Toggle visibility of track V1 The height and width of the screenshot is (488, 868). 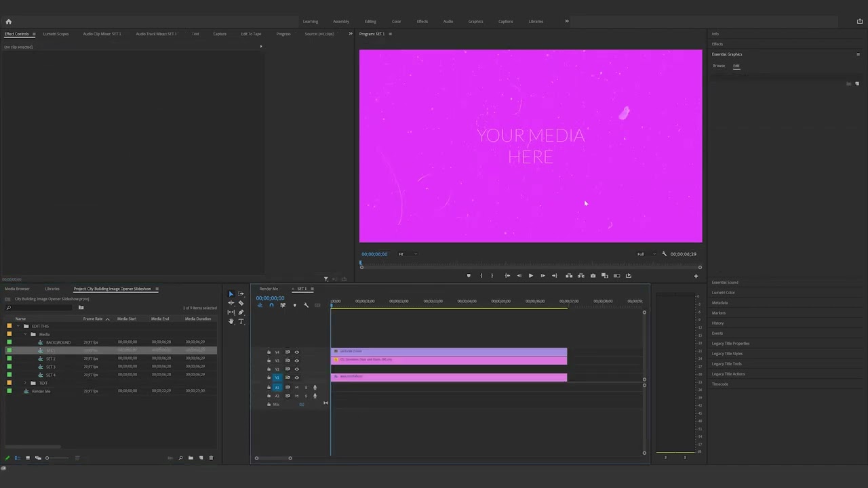click(296, 378)
